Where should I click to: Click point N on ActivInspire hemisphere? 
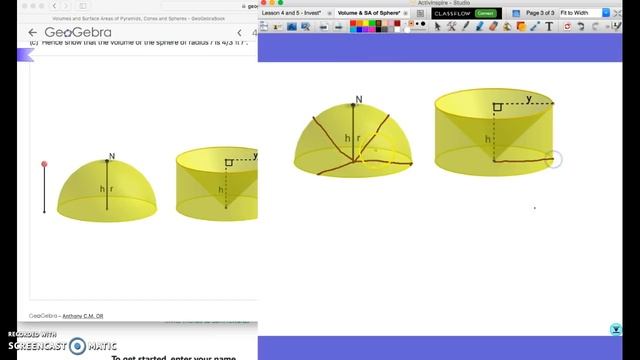353,105
